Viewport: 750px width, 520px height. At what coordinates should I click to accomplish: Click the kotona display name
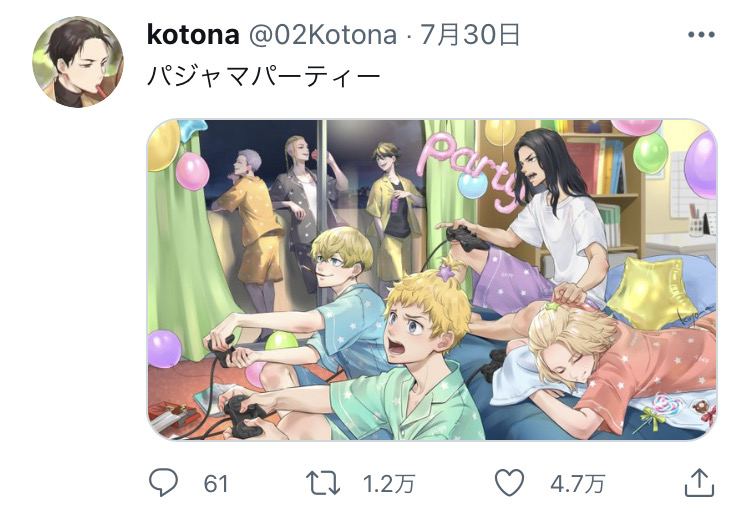point(193,35)
